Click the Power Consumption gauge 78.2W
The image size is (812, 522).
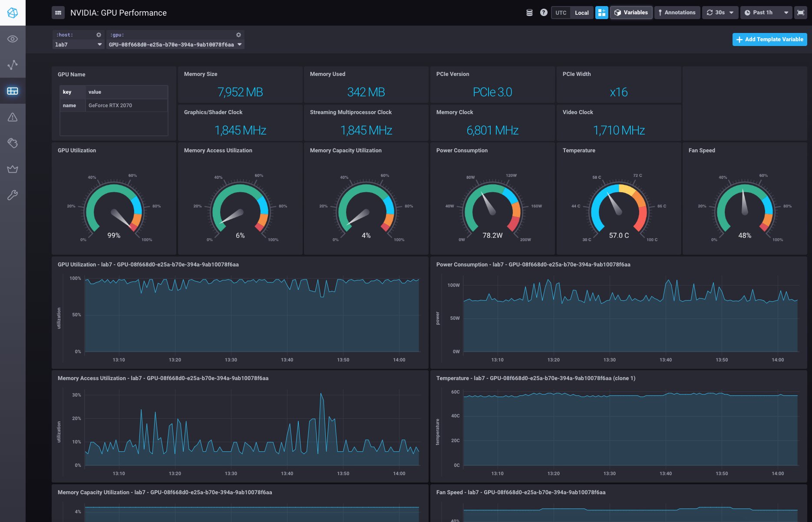point(492,208)
